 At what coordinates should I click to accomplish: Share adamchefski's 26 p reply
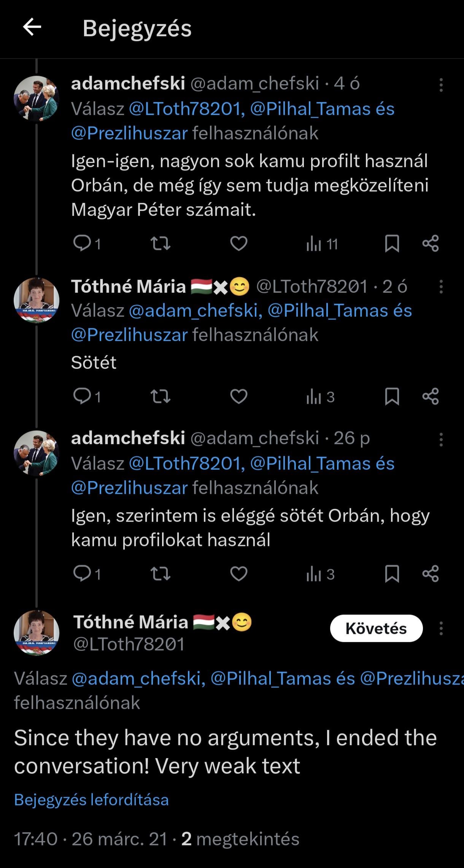431,574
